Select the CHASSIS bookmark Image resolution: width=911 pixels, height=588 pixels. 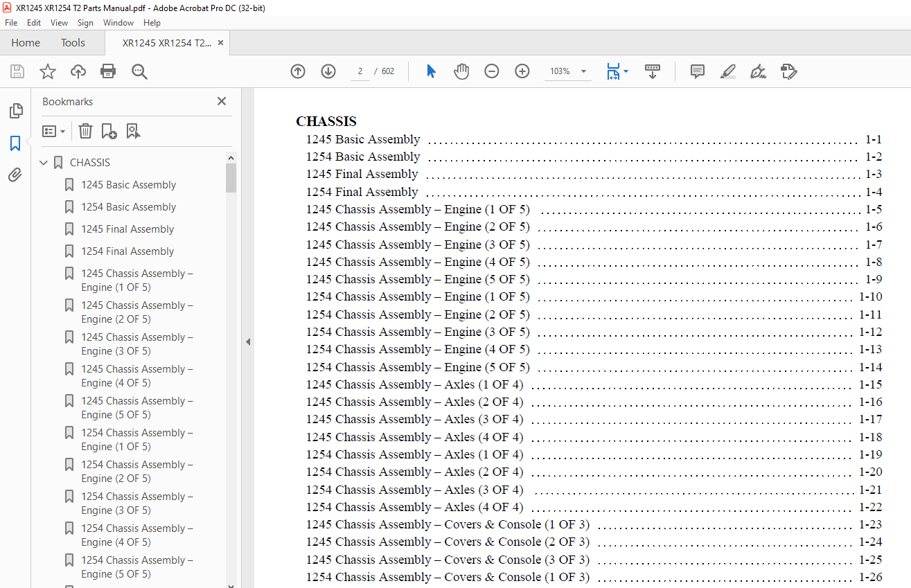pos(90,163)
